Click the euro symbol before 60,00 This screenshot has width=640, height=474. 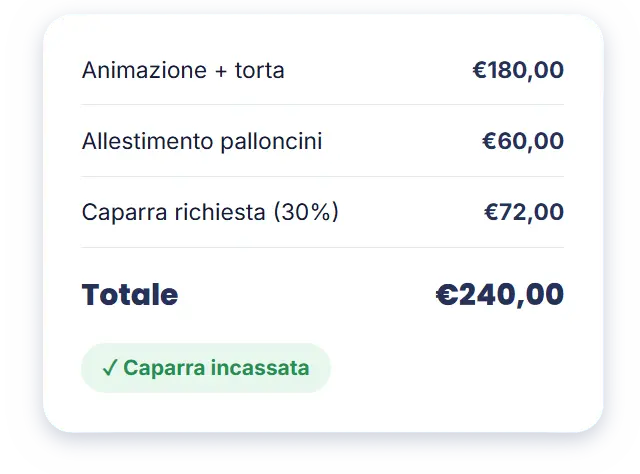(x=489, y=141)
